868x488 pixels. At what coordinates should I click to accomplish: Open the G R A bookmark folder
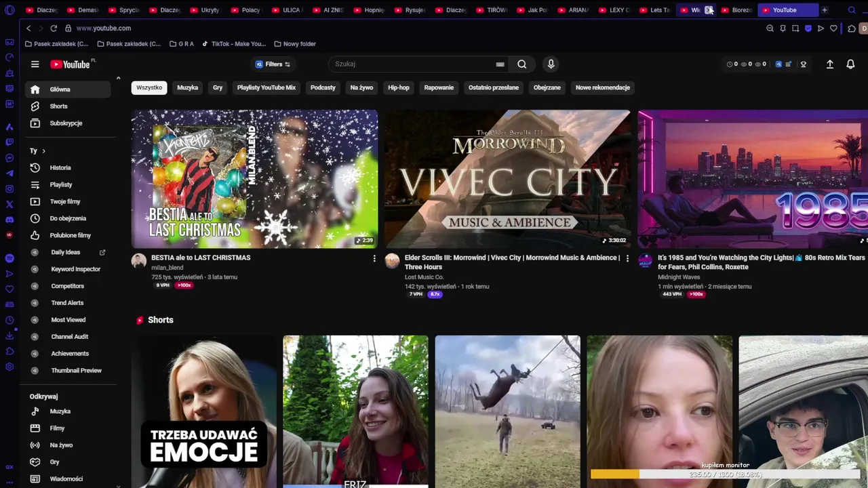(181, 44)
